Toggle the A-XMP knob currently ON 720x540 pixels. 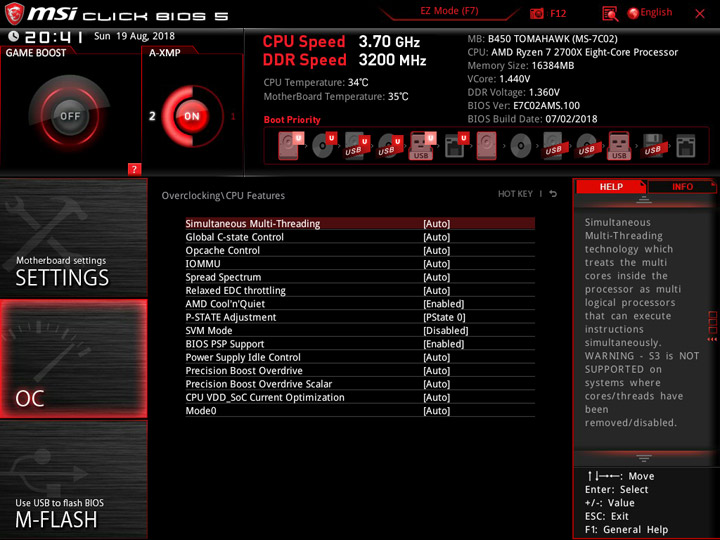pyautogui.click(x=192, y=116)
